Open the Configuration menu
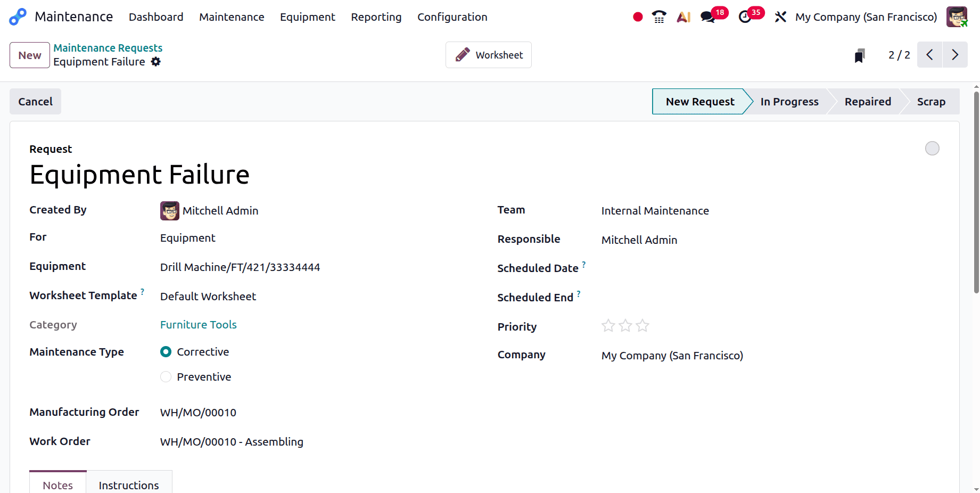This screenshot has width=980, height=493. pos(452,17)
